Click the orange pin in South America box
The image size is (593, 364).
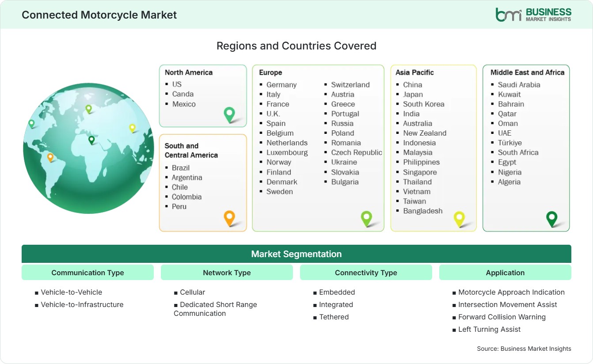(x=229, y=218)
